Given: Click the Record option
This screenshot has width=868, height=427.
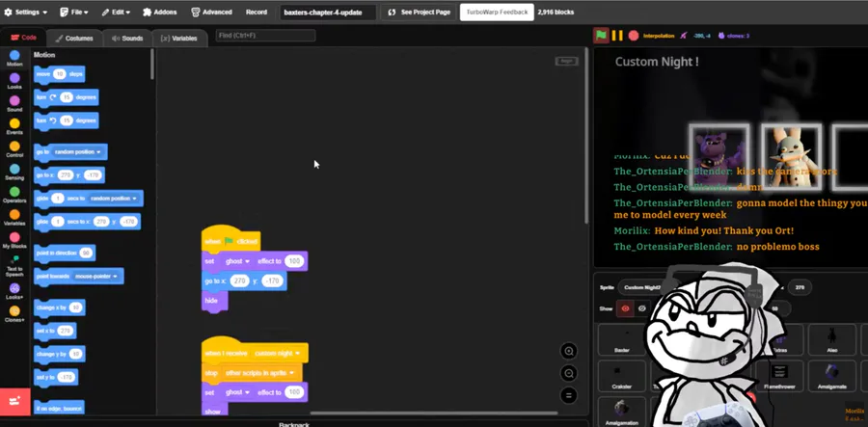Looking at the screenshot, I should [257, 12].
